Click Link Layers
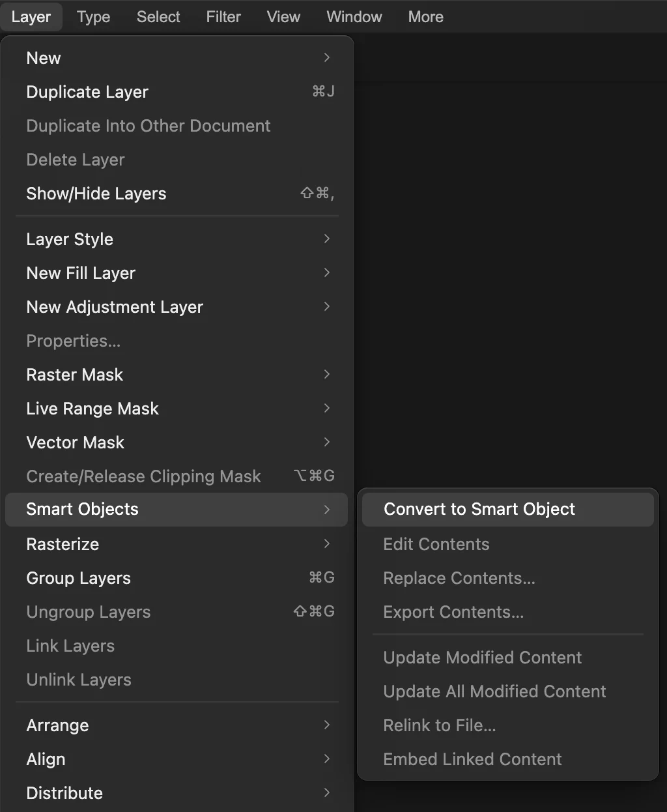The height and width of the screenshot is (812, 667). point(177,646)
